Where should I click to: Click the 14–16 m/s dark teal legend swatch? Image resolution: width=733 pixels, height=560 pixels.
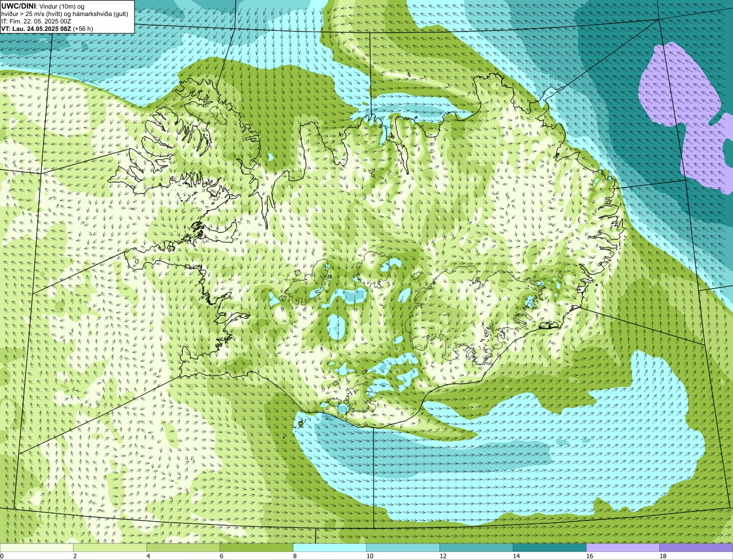click(550, 547)
